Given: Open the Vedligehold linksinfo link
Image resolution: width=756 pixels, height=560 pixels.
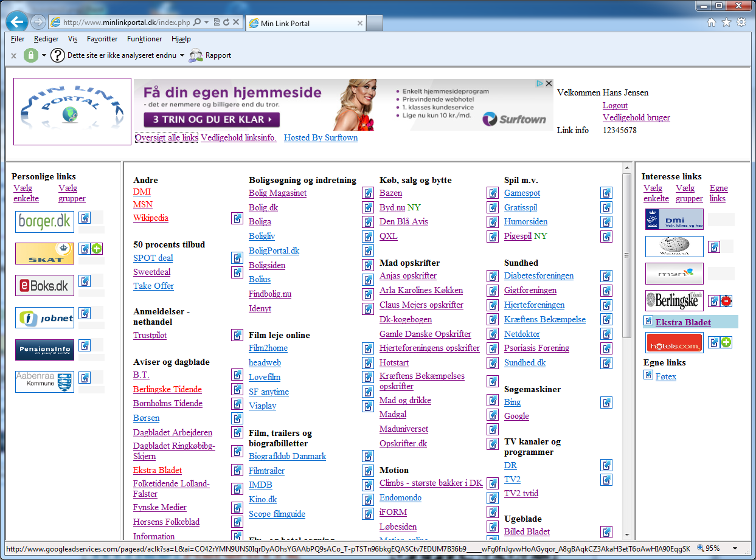Looking at the screenshot, I should click(x=238, y=137).
